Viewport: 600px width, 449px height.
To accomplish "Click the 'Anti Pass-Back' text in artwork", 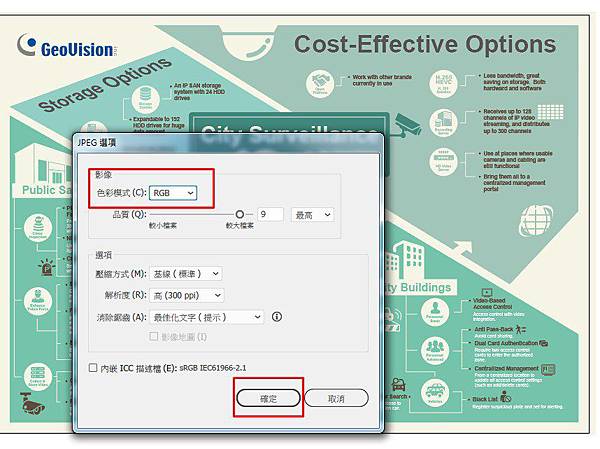I will click(494, 329).
